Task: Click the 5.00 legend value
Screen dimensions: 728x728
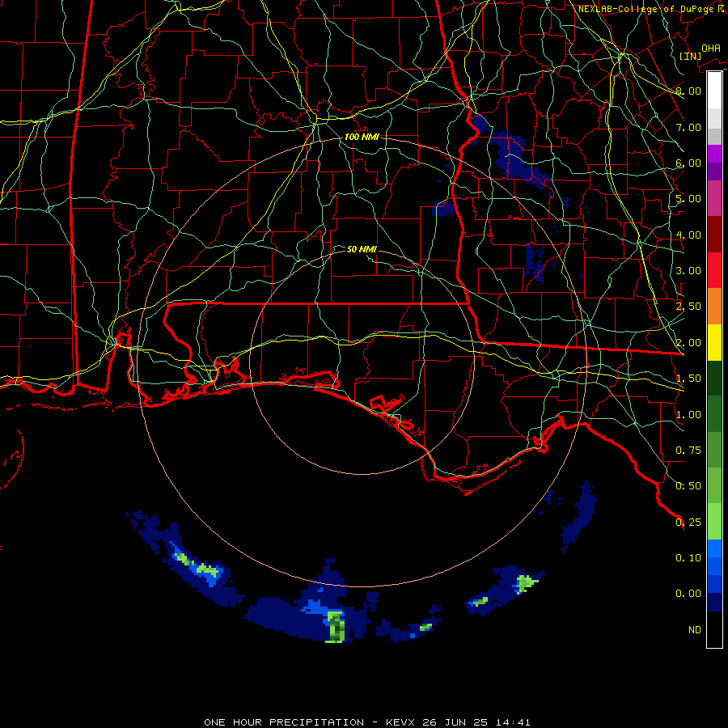Action: [688, 199]
